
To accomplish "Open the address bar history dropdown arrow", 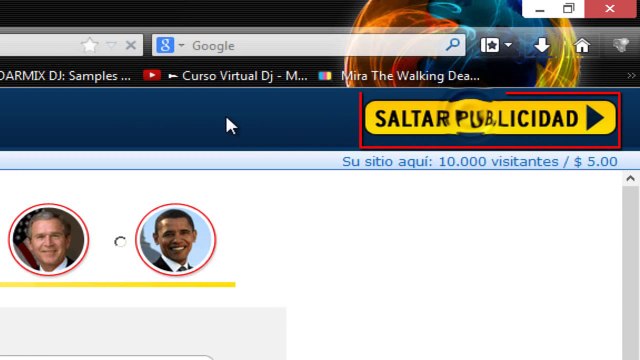I will click(111, 45).
